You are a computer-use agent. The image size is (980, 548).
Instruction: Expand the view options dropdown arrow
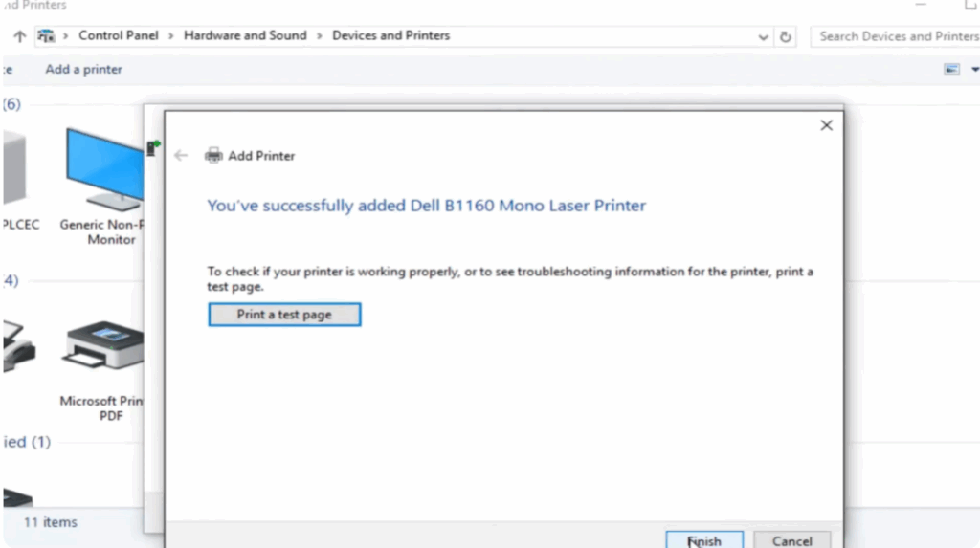pyautogui.click(x=974, y=70)
